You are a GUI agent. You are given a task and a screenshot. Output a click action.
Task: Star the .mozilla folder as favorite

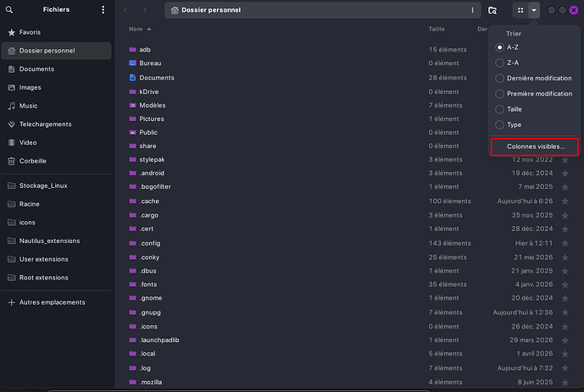tap(565, 382)
